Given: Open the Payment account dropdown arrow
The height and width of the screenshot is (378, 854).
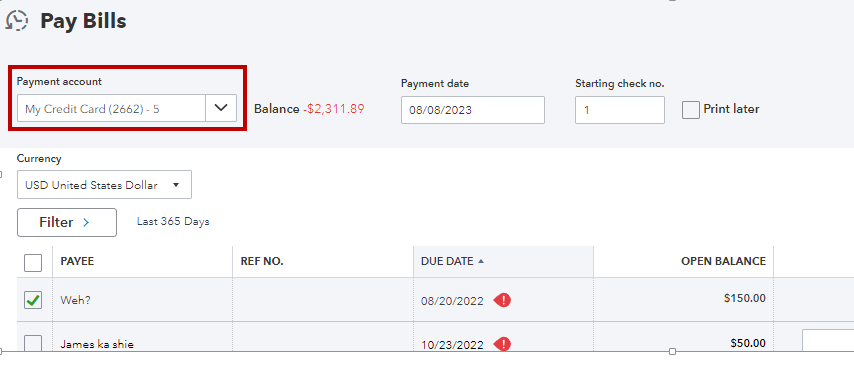Looking at the screenshot, I should pos(221,108).
